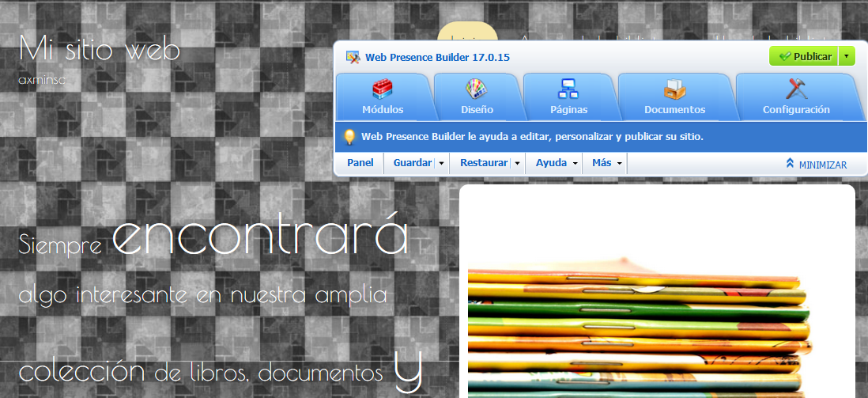This screenshot has height=398, width=868.
Task: Select the "Mi sitio web" site title
Action: click(100, 49)
